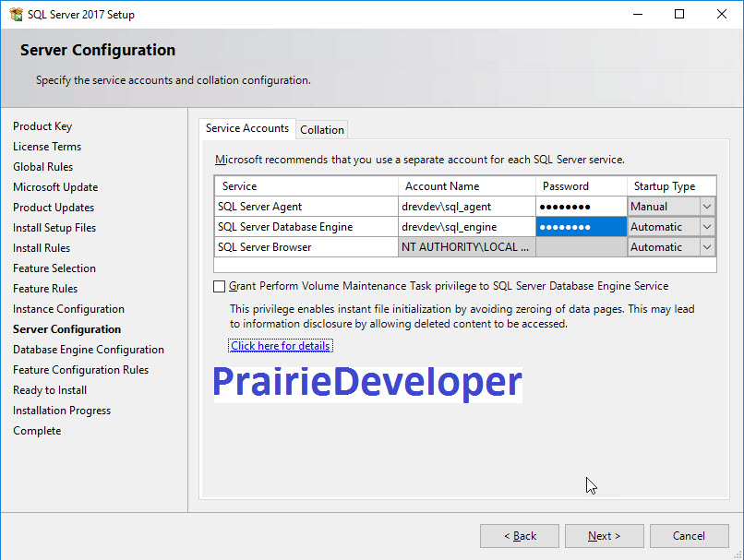Open the SQL Server Browser startup type dropdown
Image resolution: width=744 pixels, height=560 pixels.
706,247
